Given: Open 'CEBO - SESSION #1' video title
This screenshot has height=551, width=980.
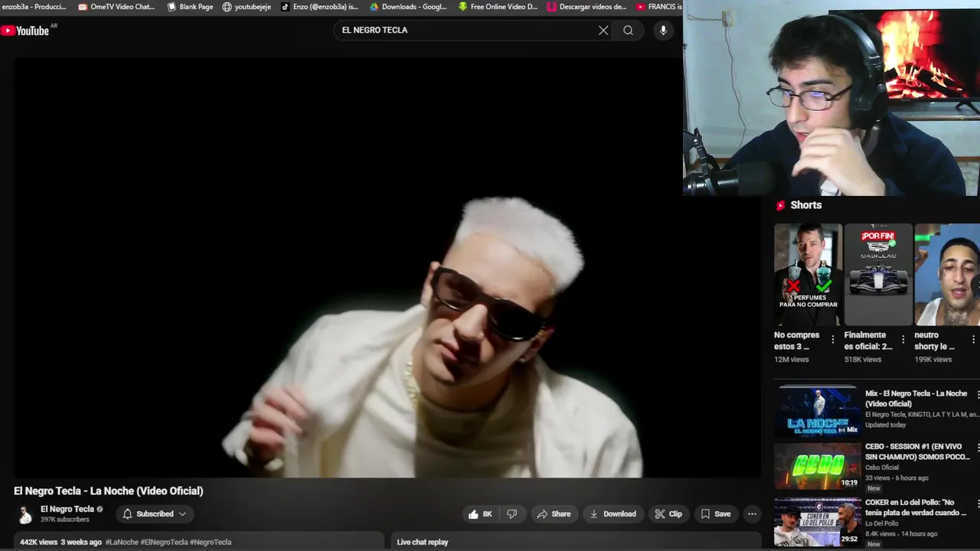Looking at the screenshot, I should [916, 452].
